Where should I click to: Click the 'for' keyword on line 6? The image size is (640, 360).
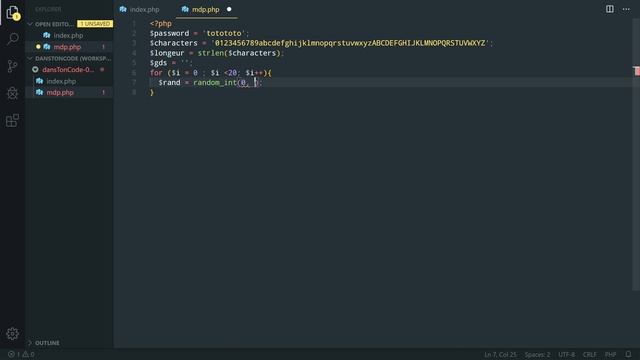point(156,73)
